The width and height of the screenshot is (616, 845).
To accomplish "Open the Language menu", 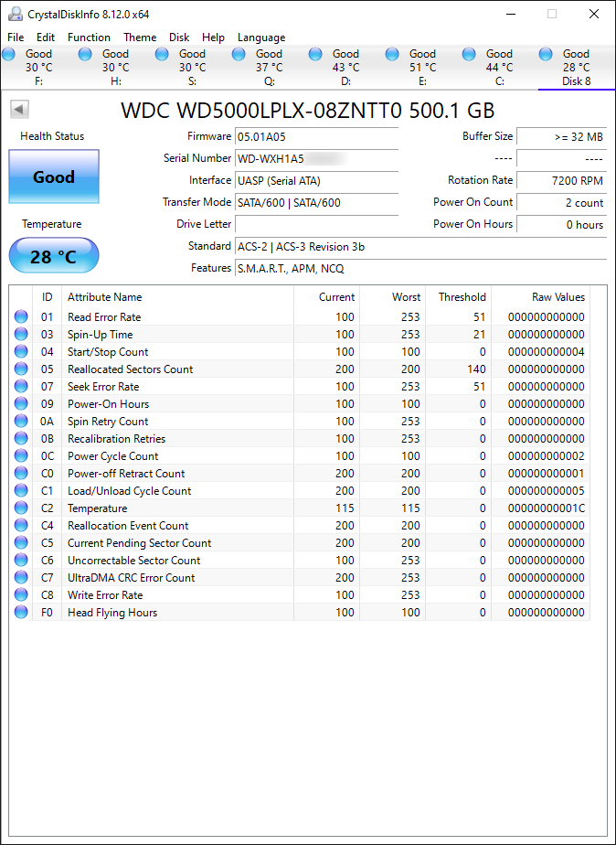I will click(261, 37).
